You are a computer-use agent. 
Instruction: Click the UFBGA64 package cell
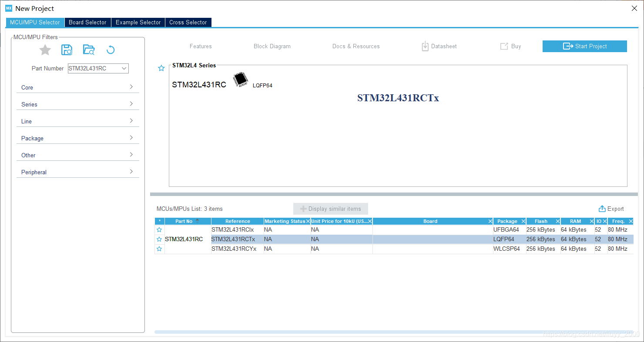[510, 229]
